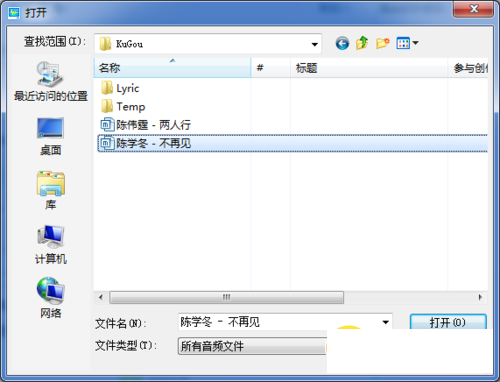Open Recent Places (最近访问的位置) shortcut
Image resolution: width=500 pixels, height=382 pixels.
point(50,81)
